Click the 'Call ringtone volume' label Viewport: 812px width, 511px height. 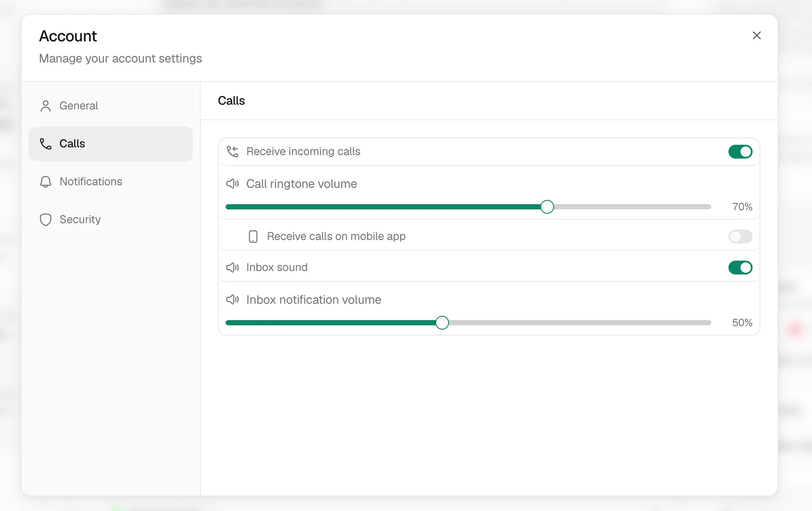tap(301, 184)
